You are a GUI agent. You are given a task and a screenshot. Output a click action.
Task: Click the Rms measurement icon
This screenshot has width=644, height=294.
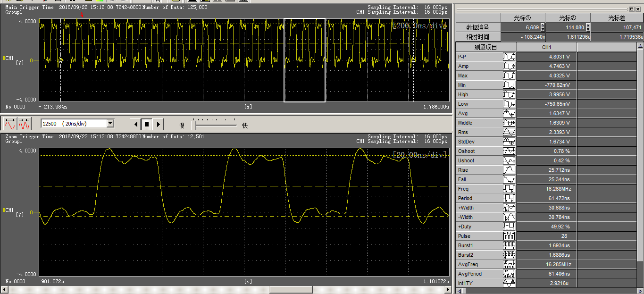509,132
